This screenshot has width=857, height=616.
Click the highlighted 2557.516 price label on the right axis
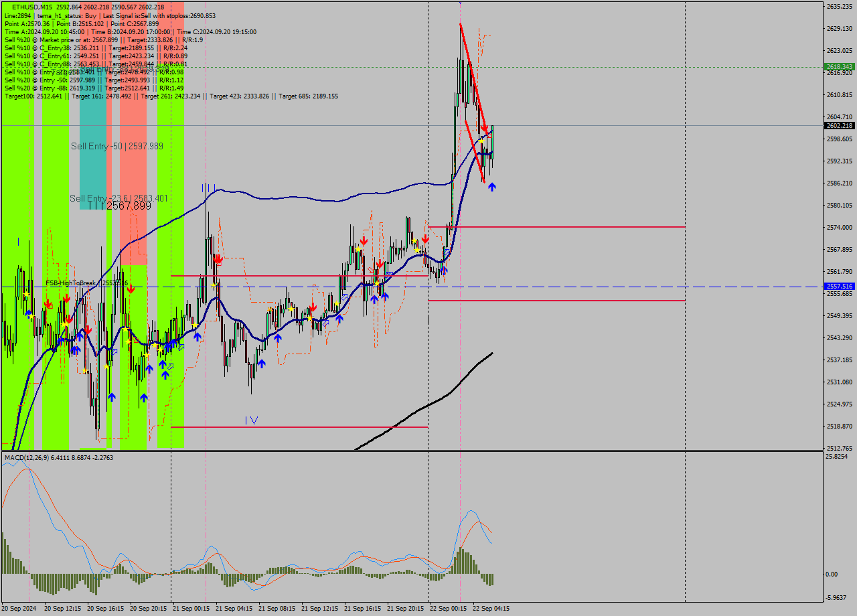[838, 287]
